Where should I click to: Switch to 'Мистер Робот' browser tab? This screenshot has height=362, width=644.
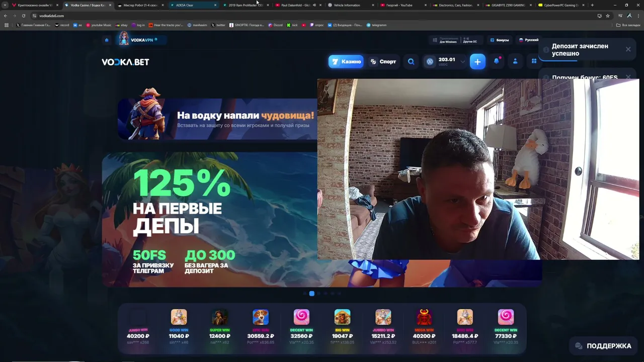[x=141, y=5]
